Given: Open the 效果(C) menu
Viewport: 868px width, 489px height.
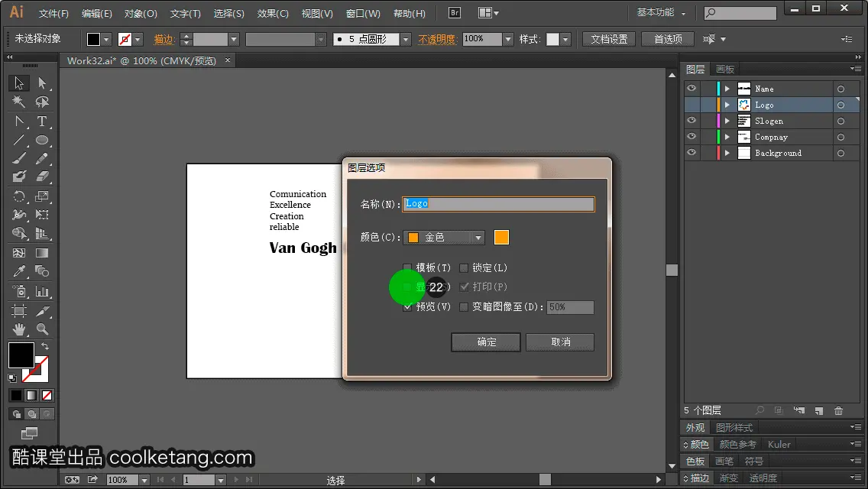Looking at the screenshot, I should tap(273, 13).
